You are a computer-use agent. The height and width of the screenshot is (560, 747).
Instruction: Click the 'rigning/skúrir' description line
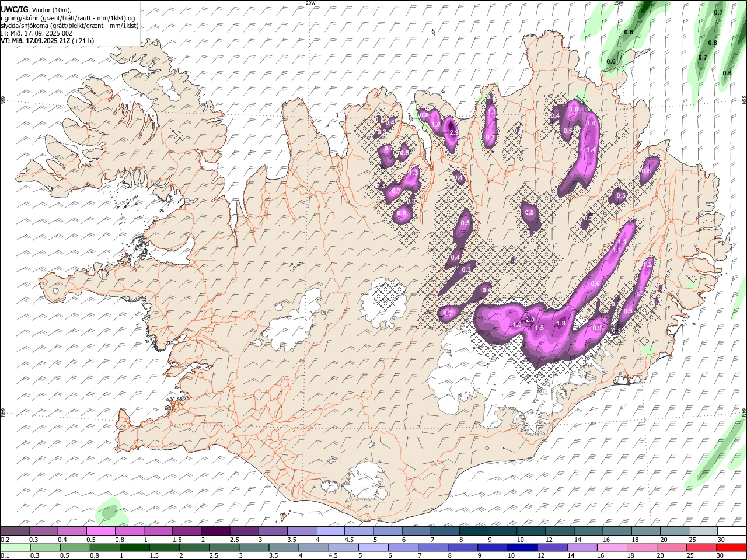[x=68, y=18]
